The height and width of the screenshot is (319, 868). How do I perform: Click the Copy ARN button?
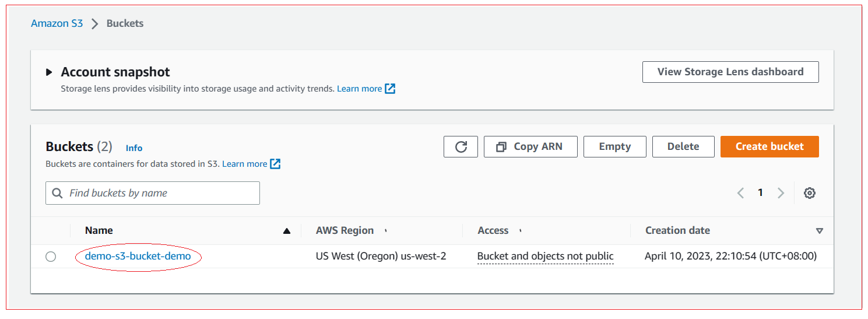530,146
